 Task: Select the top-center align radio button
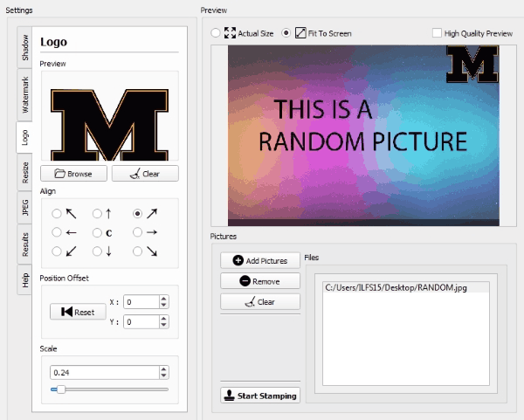pos(97,214)
